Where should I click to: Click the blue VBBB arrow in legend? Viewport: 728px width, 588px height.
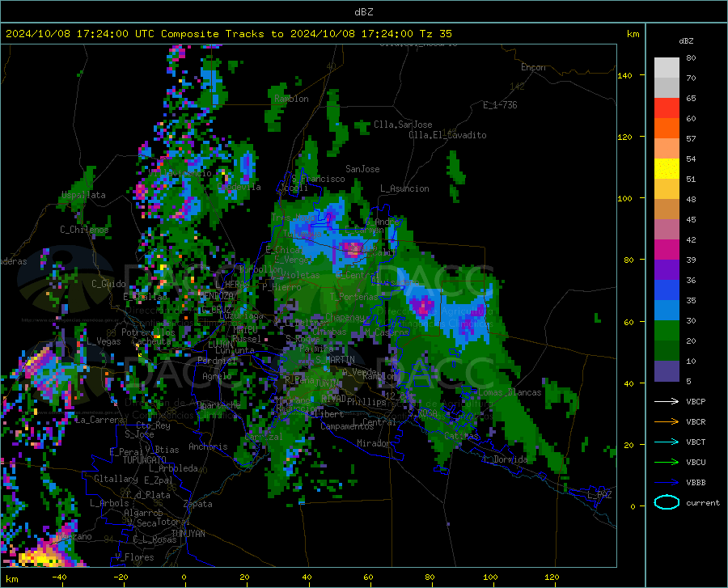(x=667, y=482)
